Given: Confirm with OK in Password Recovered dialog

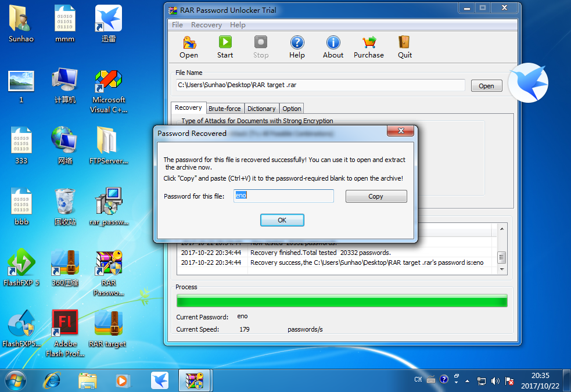Looking at the screenshot, I should 282,220.
